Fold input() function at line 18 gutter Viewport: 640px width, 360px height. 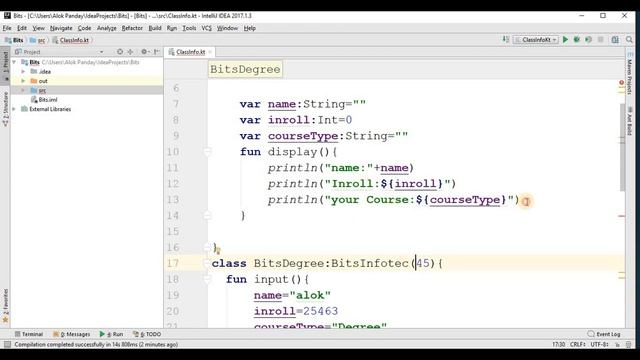coord(207,279)
